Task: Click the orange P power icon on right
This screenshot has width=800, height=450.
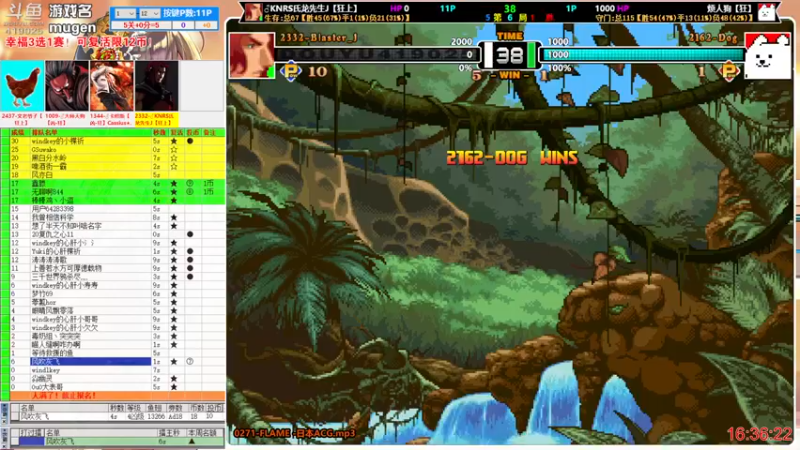Action: click(x=729, y=71)
